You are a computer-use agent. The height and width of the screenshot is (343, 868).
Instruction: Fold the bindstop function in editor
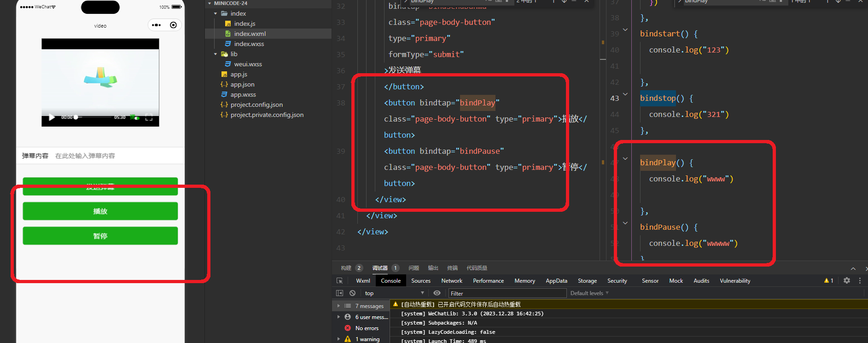625,94
